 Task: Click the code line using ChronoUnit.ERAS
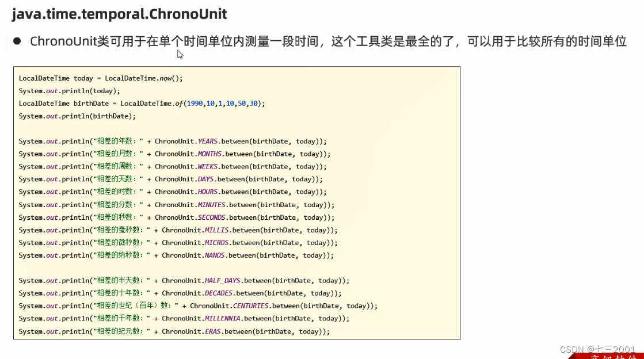pyautogui.click(x=174, y=331)
